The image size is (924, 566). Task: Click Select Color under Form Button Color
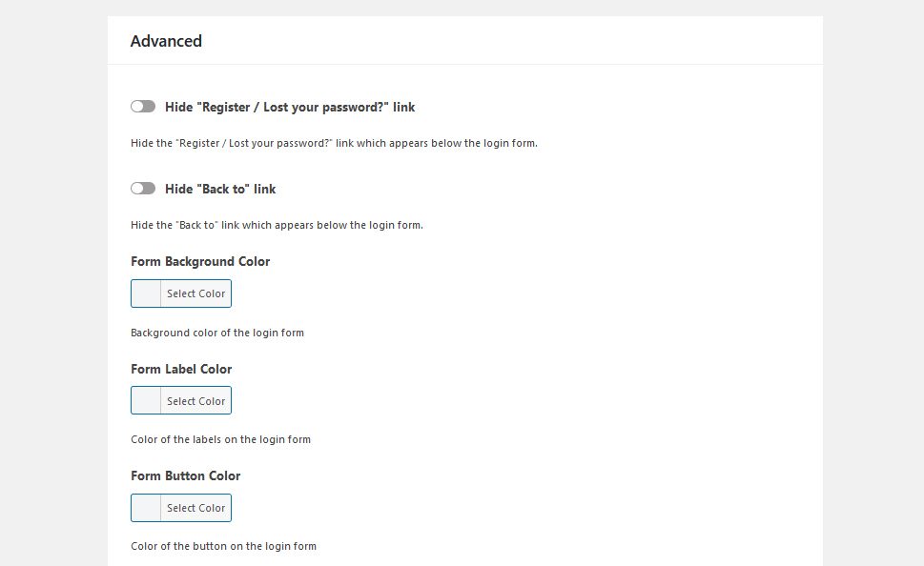[195, 508]
